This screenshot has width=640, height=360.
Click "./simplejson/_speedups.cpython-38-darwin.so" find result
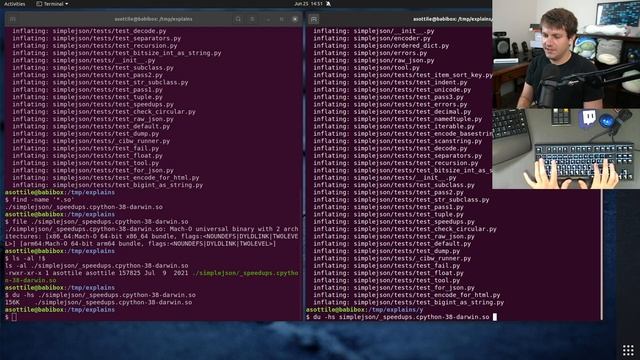[84, 207]
